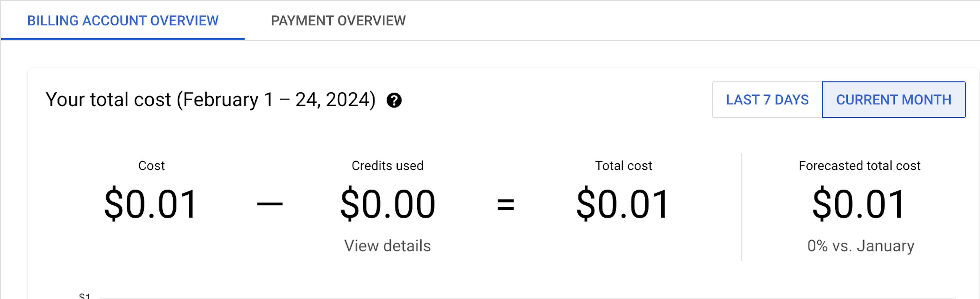Click the Total cost label
This screenshot has height=299, width=980.
point(623,166)
